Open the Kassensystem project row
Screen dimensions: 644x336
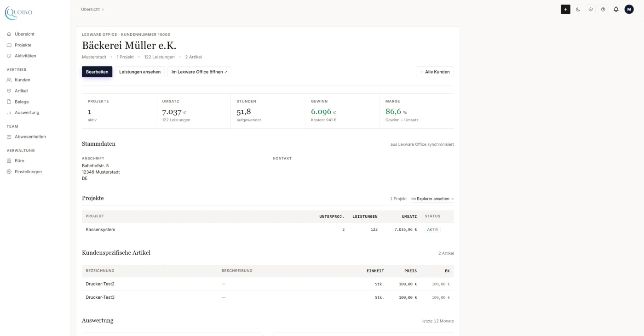point(268,229)
